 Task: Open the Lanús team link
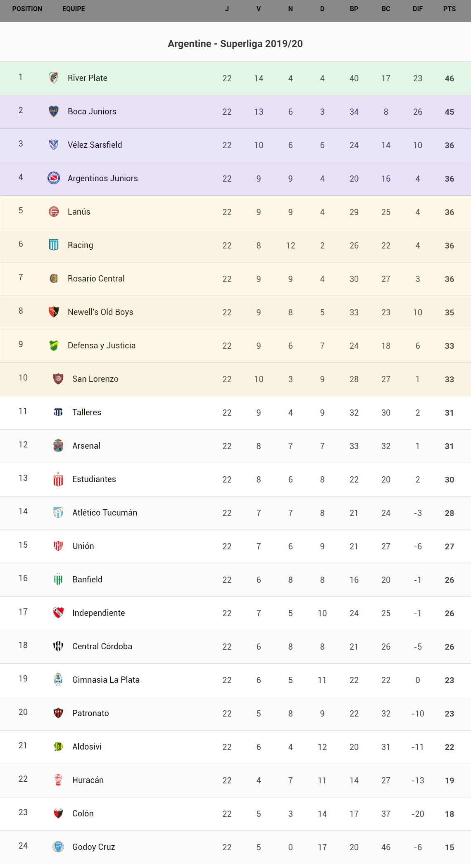[x=79, y=212]
